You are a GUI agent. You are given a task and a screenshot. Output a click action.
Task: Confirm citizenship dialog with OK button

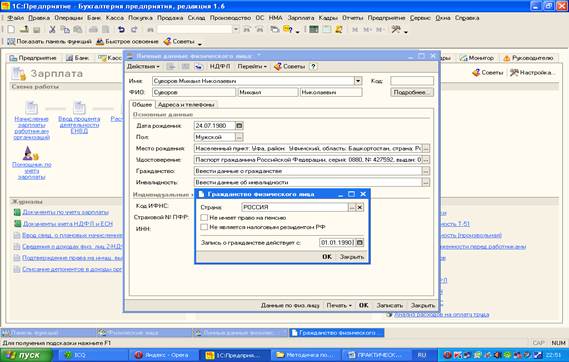pos(327,256)
